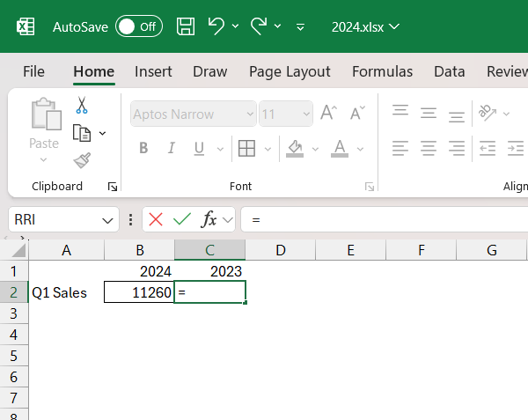528x420 pixels.
Task: Switch to the Draw tab
Action: click(x=210, y=71)
